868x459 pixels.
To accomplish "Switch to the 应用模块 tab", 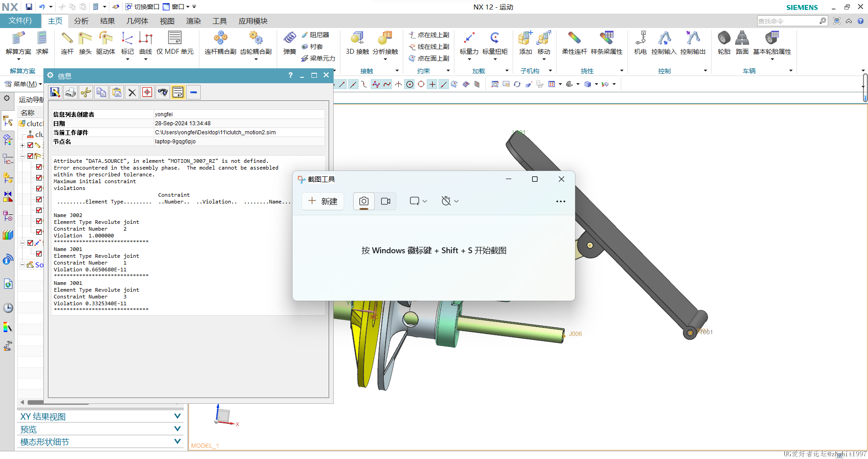I will 253,21.
